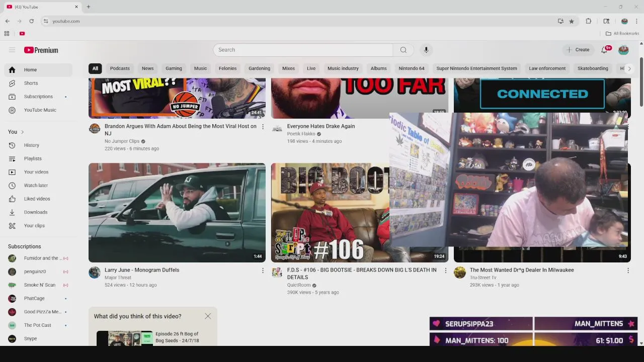Open Liked videos list
The height and width of the screenshot is (362, 644).
pos(38,199)
